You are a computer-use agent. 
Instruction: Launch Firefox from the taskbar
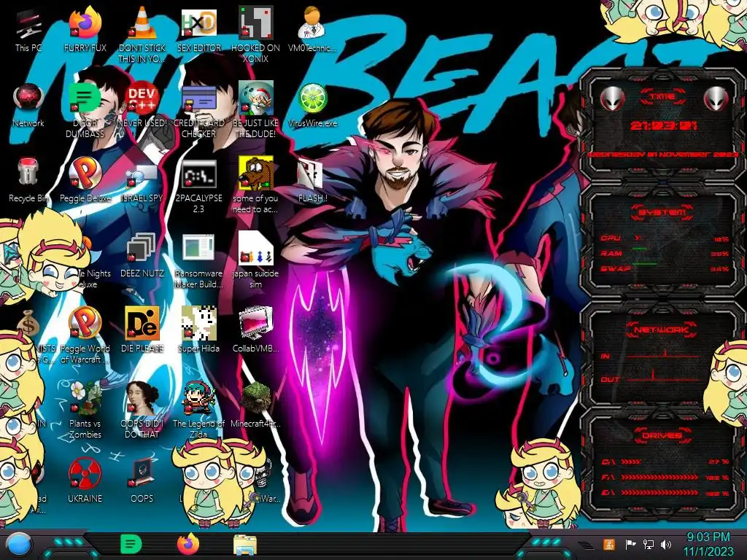(x=188, y=544)
